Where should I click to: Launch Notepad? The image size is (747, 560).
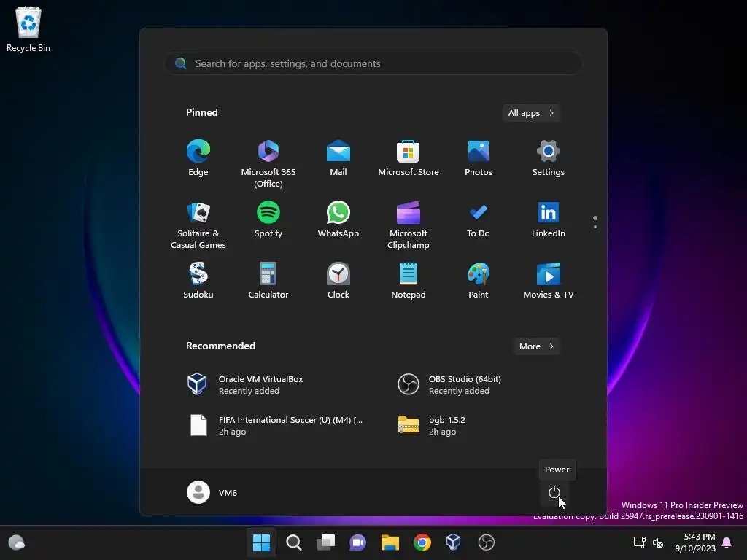[x=409, y=281]
